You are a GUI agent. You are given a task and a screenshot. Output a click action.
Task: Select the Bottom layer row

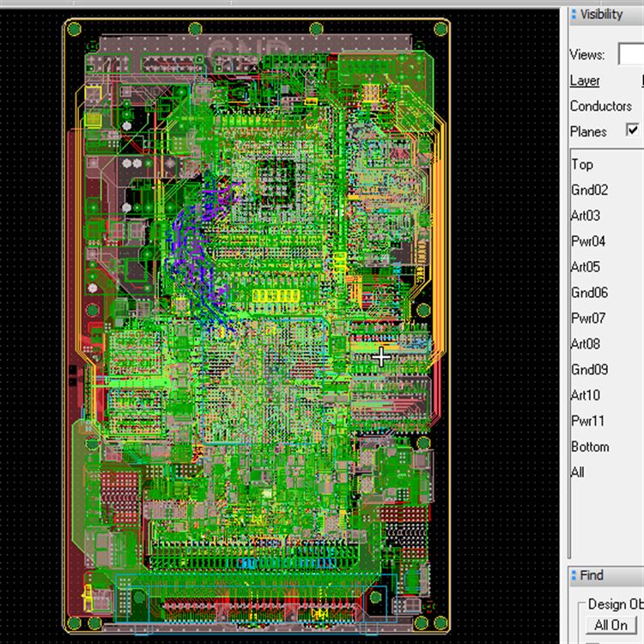point(590,447)
